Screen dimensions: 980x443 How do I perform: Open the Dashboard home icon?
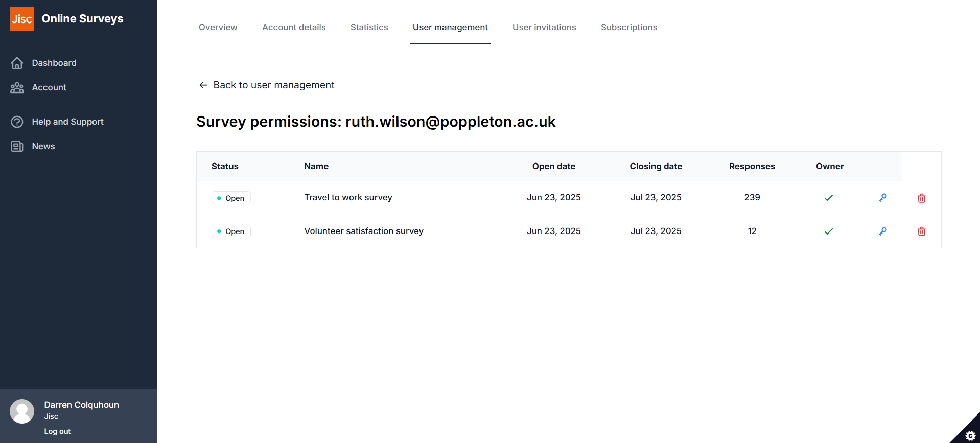point(17,63)
